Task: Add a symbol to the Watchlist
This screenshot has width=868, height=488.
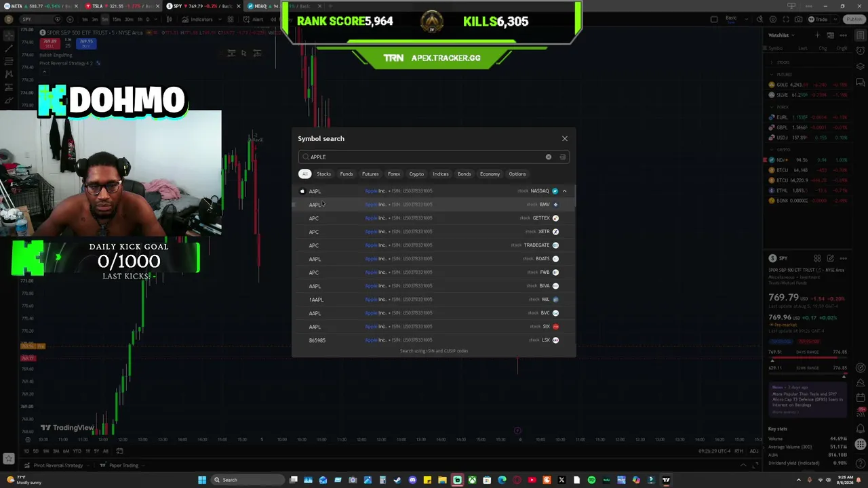Action: 818,35
